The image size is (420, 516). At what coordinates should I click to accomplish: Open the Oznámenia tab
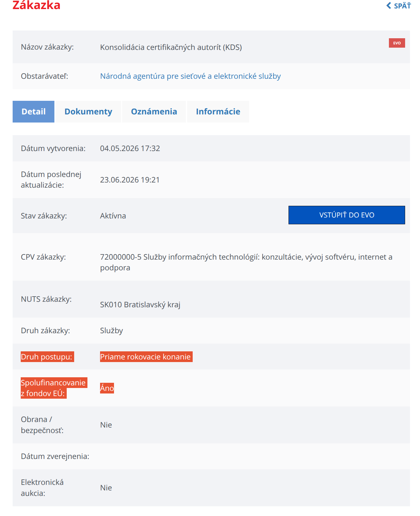pyautogui.click(x=154, y=111)
